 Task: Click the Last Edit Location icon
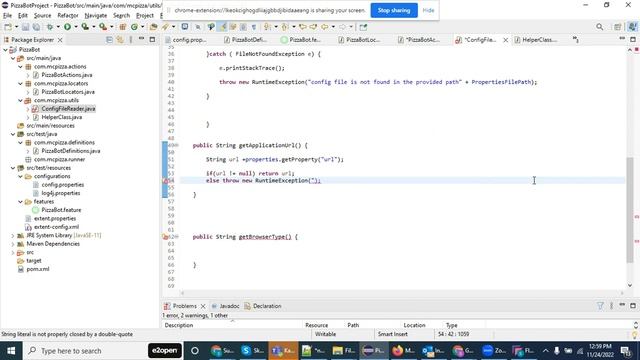pyautogui.click(x=302, y=27)
